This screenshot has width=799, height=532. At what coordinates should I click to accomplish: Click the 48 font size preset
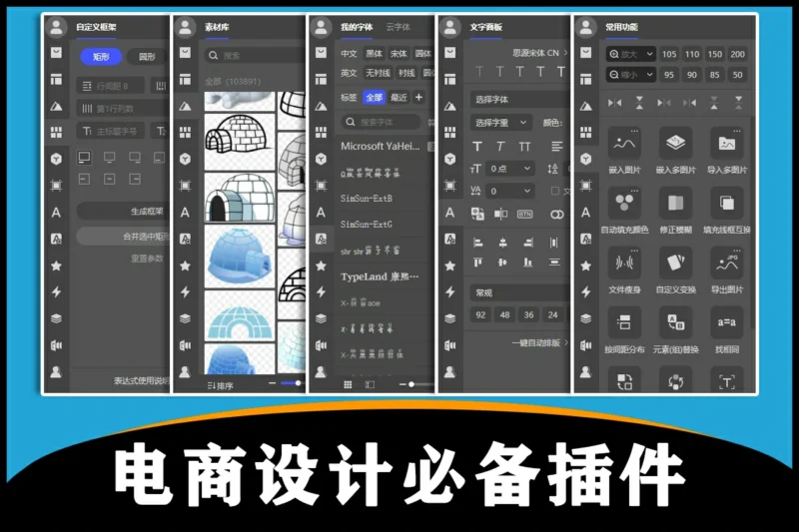pyautogui.click(x=504, y=315)
